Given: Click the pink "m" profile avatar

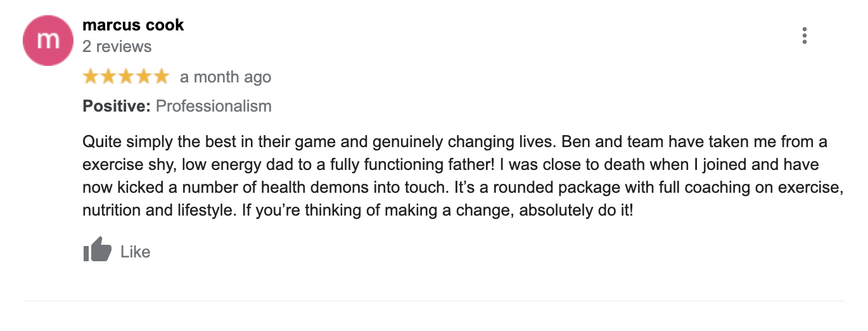Looking at the screenshot, I should tap(48, 40).
